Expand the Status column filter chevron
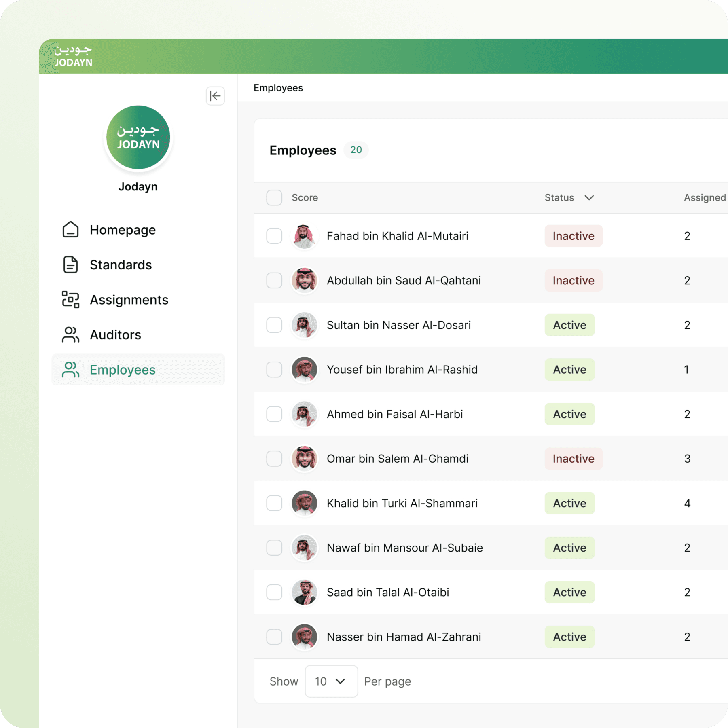The height and width of the screenshot is (728, 728). [x=589, y=198]
